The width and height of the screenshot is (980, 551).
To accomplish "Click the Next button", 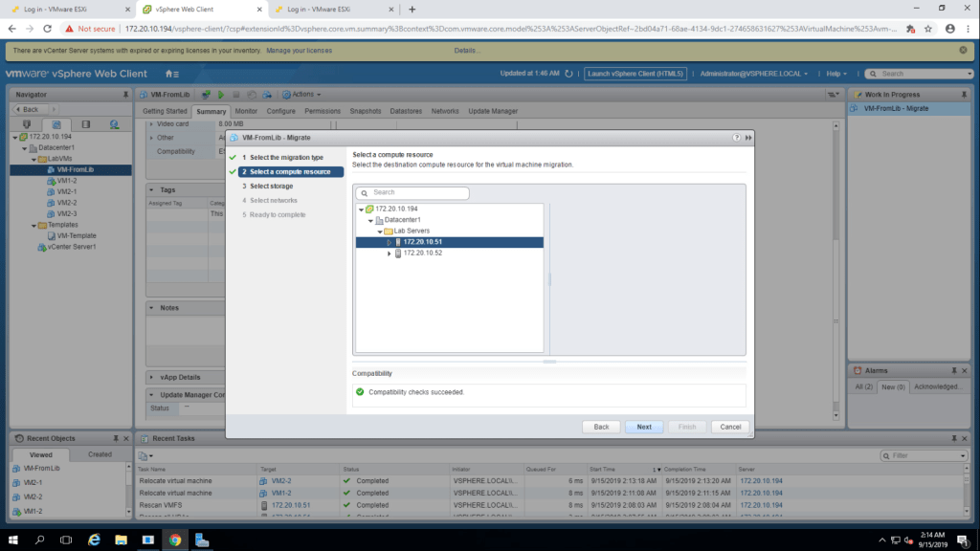I will coord(644,427).
